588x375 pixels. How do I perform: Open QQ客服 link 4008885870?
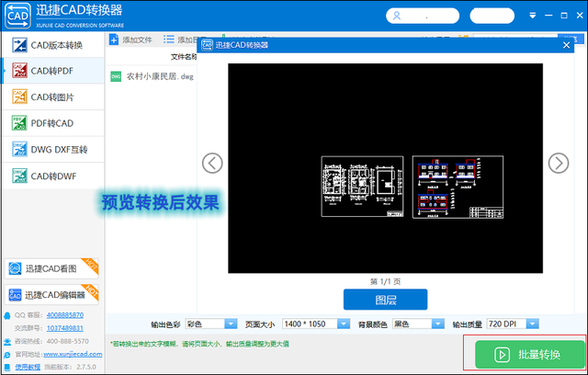pos(65,315)
